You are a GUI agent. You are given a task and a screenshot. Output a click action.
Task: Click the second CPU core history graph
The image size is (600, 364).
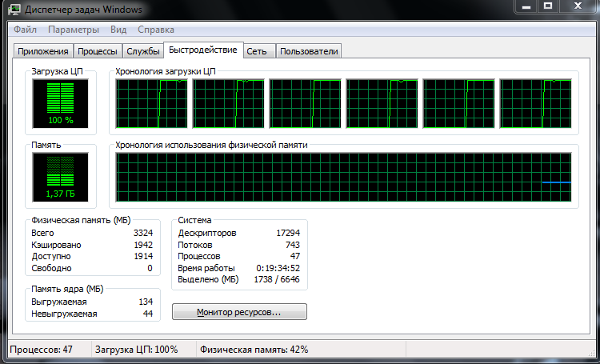pos(229,104)
